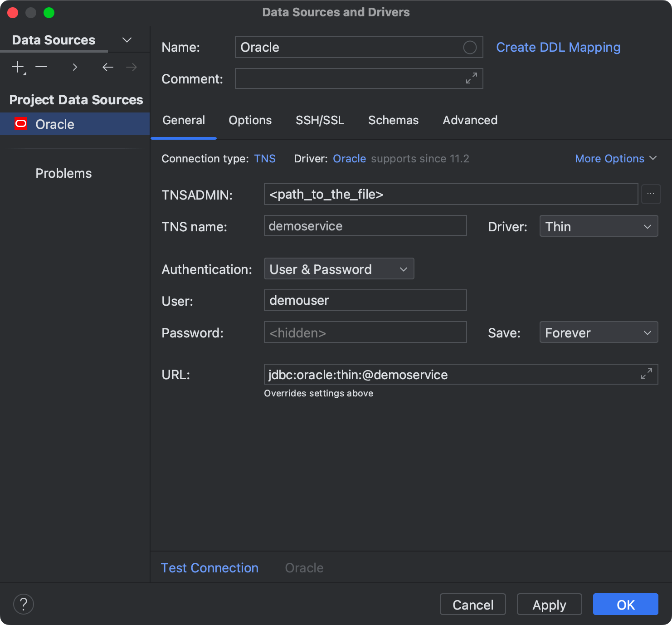This screenshot has width=672, height=625.
Task: Browse for the TNSADMIN file path
Action: click(651, 194)
